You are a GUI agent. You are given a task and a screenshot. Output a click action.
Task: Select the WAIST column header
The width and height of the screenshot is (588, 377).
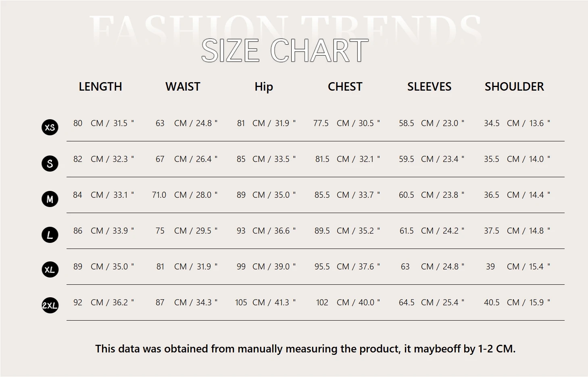(183, 87)
